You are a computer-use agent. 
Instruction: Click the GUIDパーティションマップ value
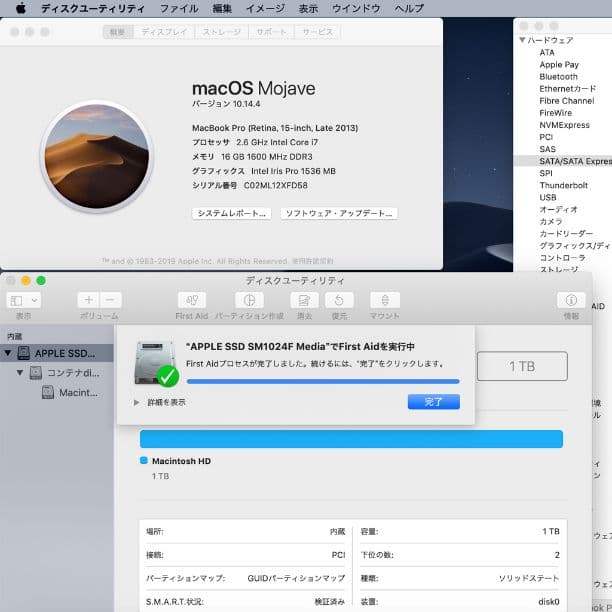coord(296,578)
